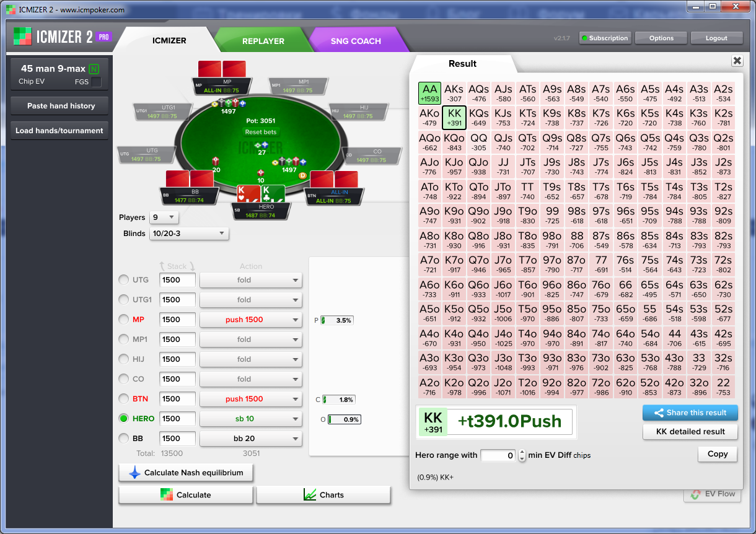Open the Charts view

coord(323,495)
